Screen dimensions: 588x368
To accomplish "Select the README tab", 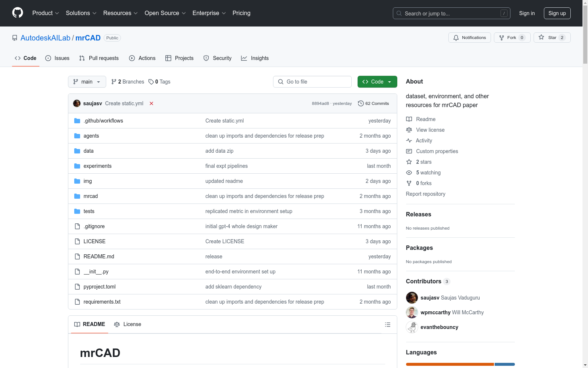I will click(x=90, y=324).
